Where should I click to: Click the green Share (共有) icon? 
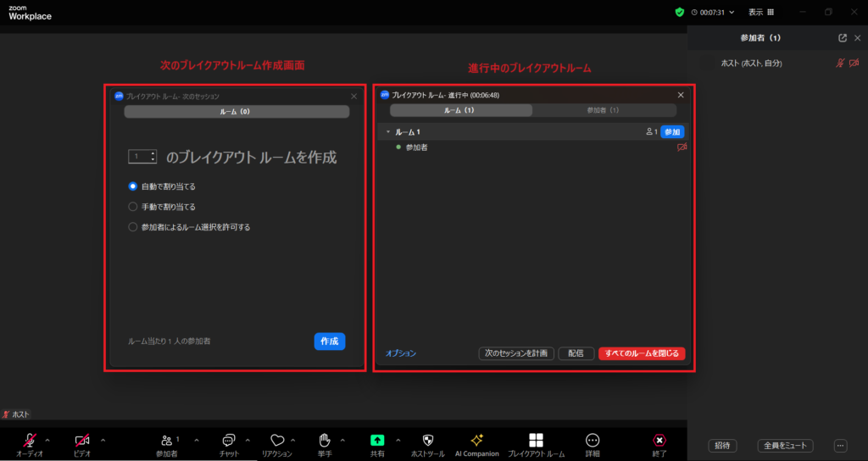pyautogui.click(x=377, y=440)
